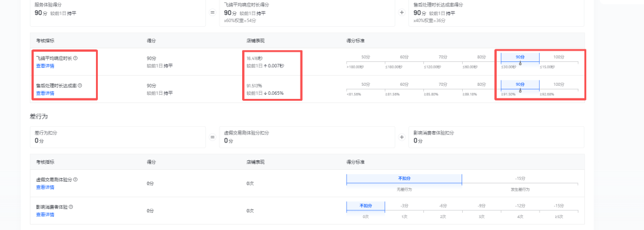Click the -3分 label for 1次
Image resolution: width=644 pixels, height=230 pixels.
(404, 206)
